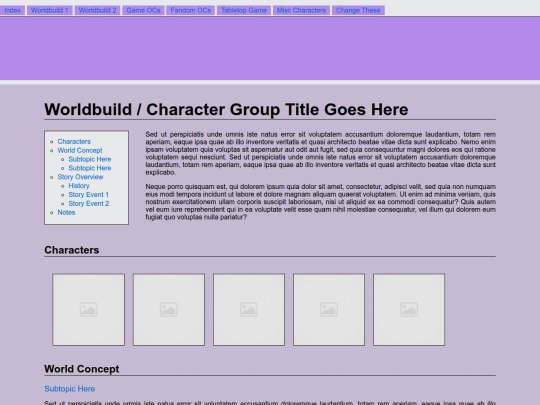
Task: Select the Change These tab
Action: [x=358, y=10]
